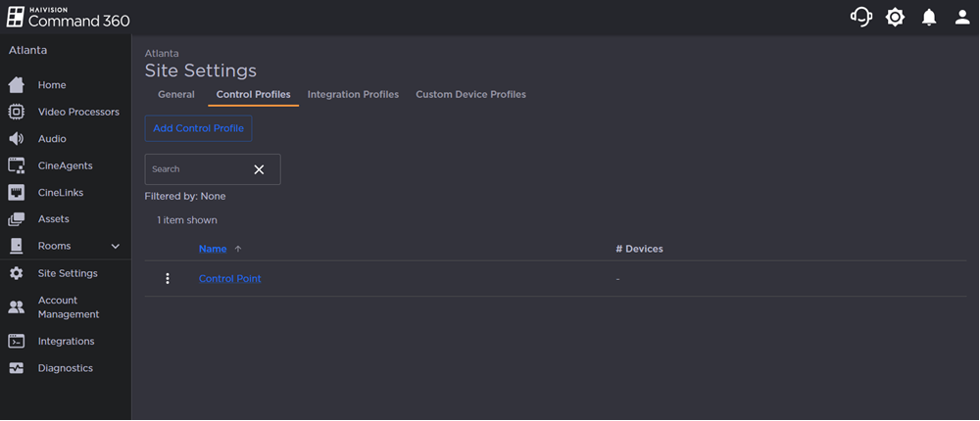Click the Audio speaker icon
980x421 pixels.
click(x=17, y=139)
